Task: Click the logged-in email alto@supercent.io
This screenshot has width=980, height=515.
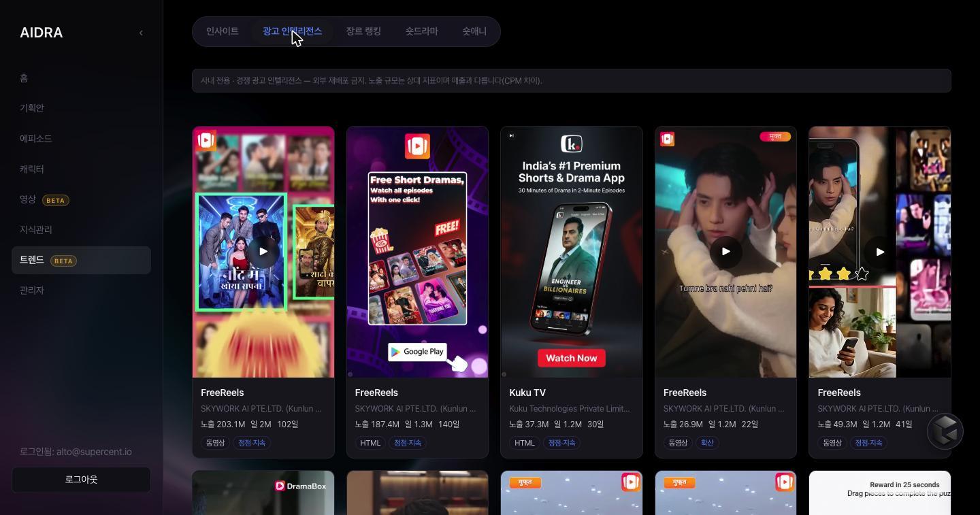Action: [x=94, y=452]
